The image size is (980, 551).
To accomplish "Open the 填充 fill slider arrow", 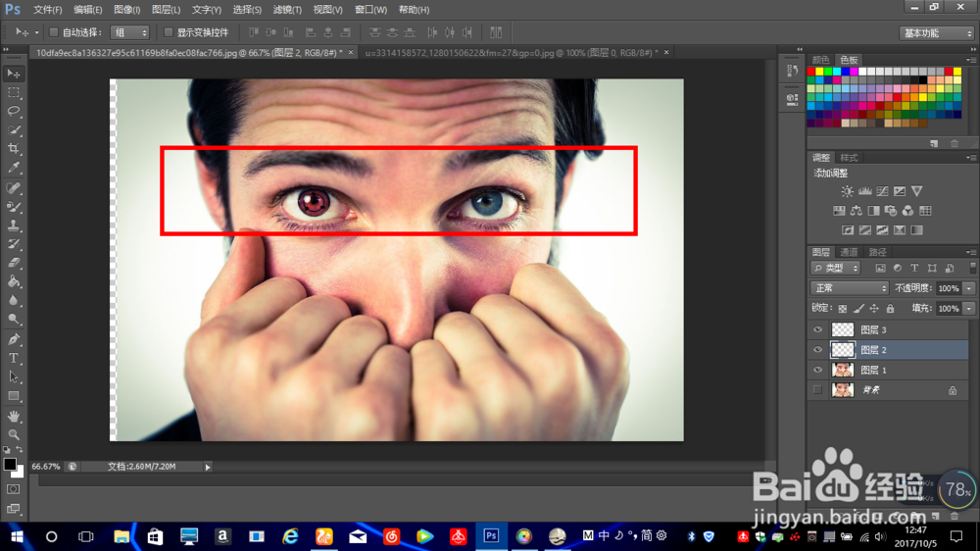I will pyautogui.click(x=969, y=308).
